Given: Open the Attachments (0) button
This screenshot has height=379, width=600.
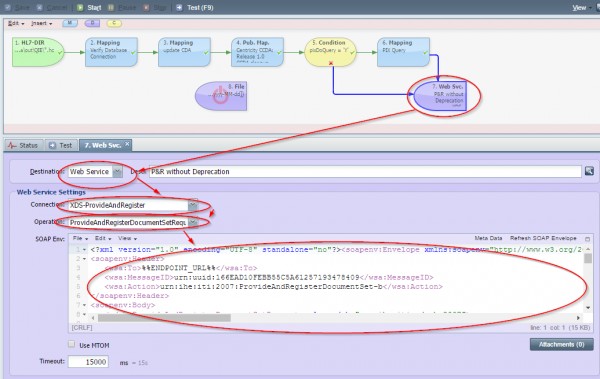Looking at the screenshot, I should tap(561, 345).
